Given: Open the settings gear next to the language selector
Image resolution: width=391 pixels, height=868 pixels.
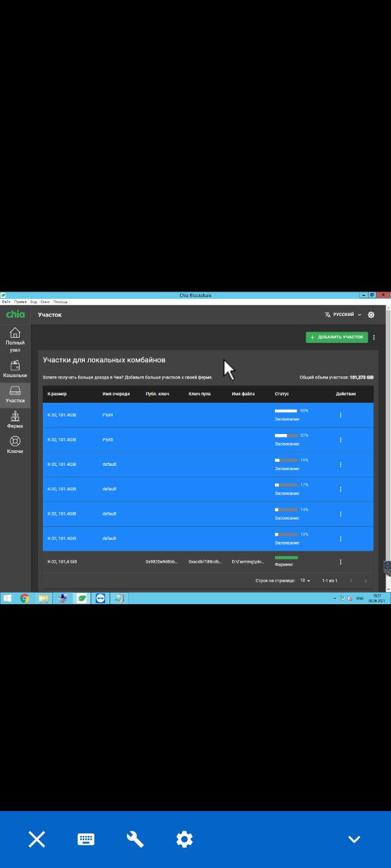Looking at the screenshot, I should tap(371, 315).
